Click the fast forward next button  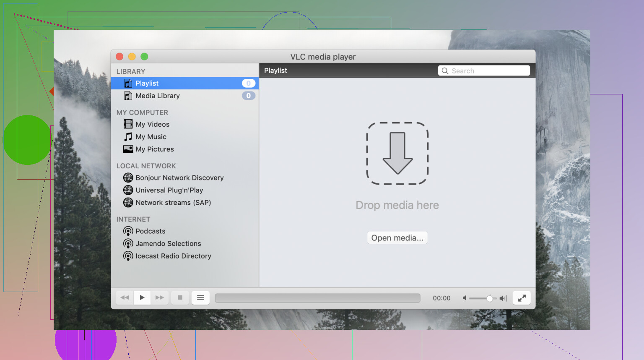point(160,297)
